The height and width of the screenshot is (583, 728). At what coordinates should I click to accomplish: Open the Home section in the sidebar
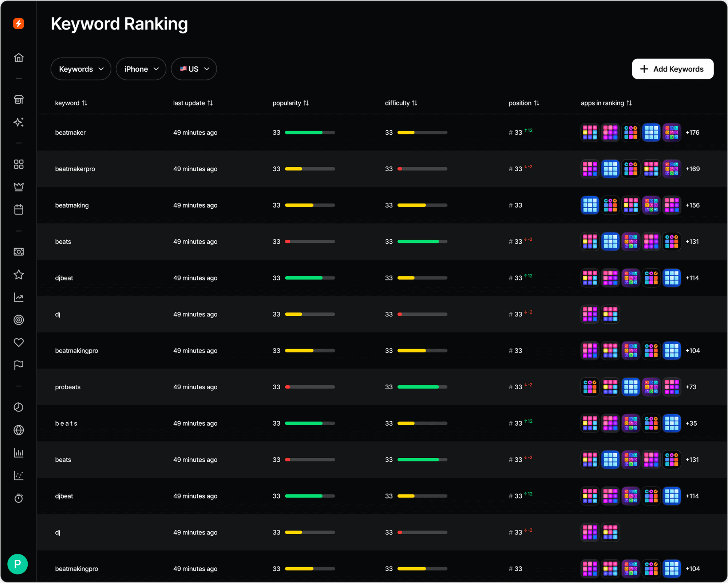(19, 58)
